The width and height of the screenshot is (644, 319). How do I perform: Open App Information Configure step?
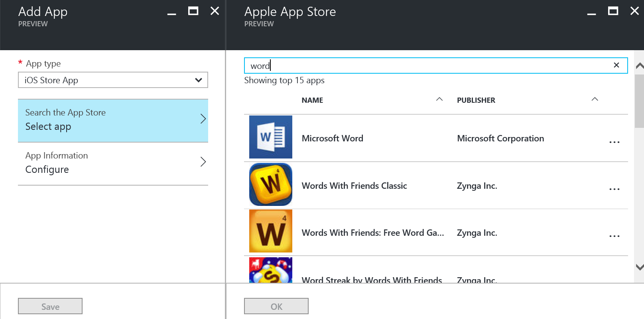[113, 163]
